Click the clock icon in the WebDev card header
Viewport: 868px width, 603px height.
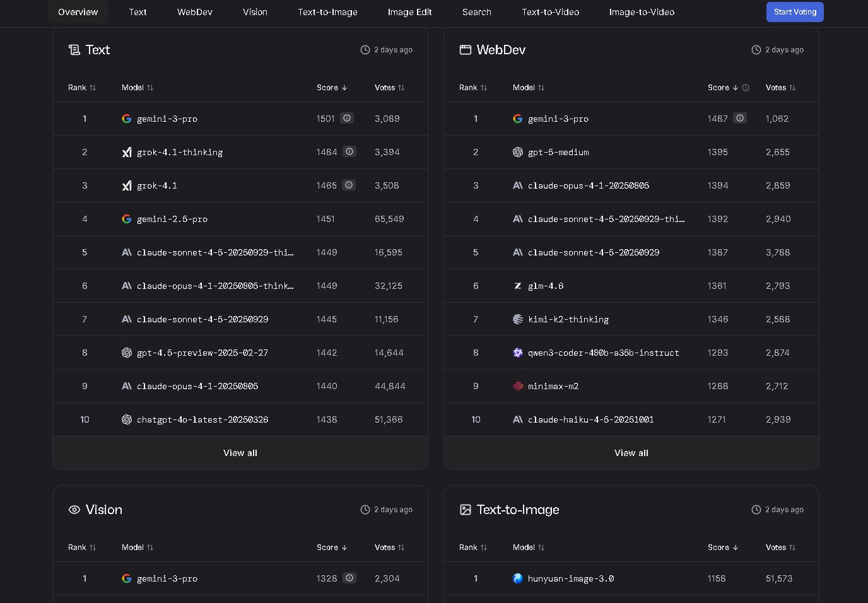756,50
